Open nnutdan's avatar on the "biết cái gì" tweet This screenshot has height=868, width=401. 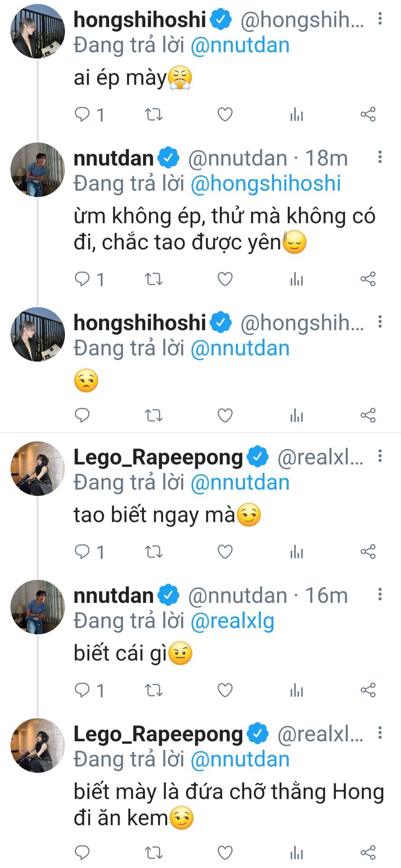[x=37, y=607]
